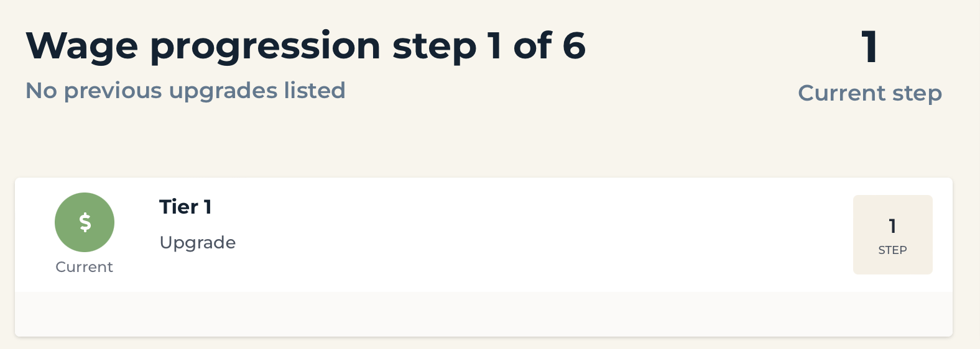Click the Upgrade text under Tier 1
The height and width of the screenshot is (349, 980).
(x=198, y=242)
